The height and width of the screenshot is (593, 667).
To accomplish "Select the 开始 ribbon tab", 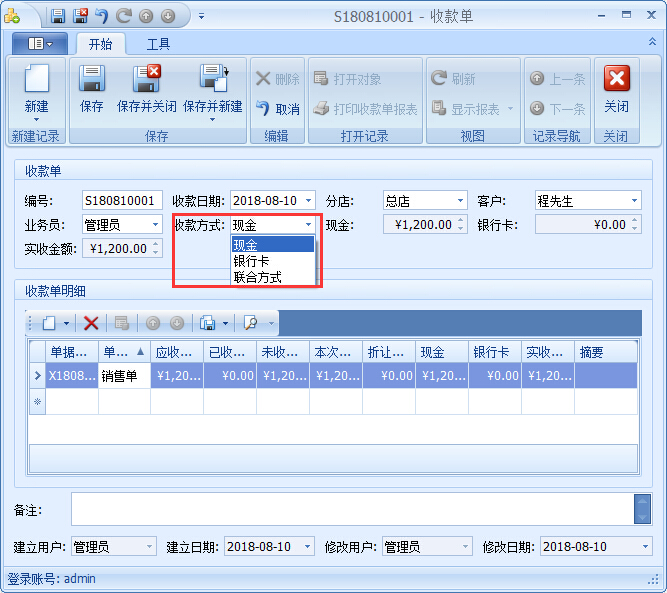I will [100, 44].
